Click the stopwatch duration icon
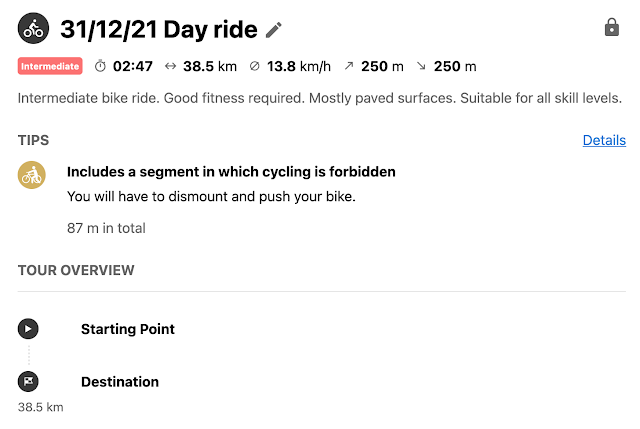The height and width of the screenshot is (429, 640). coord(100,67)
